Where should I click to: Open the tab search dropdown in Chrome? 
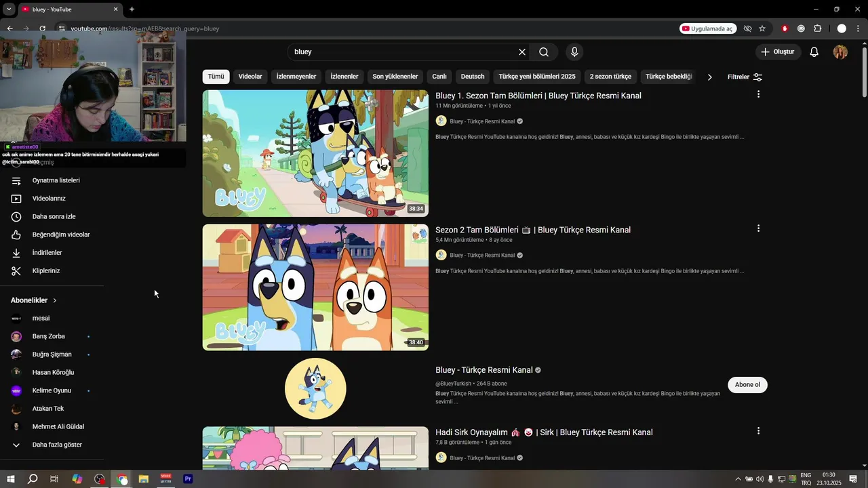9,9
